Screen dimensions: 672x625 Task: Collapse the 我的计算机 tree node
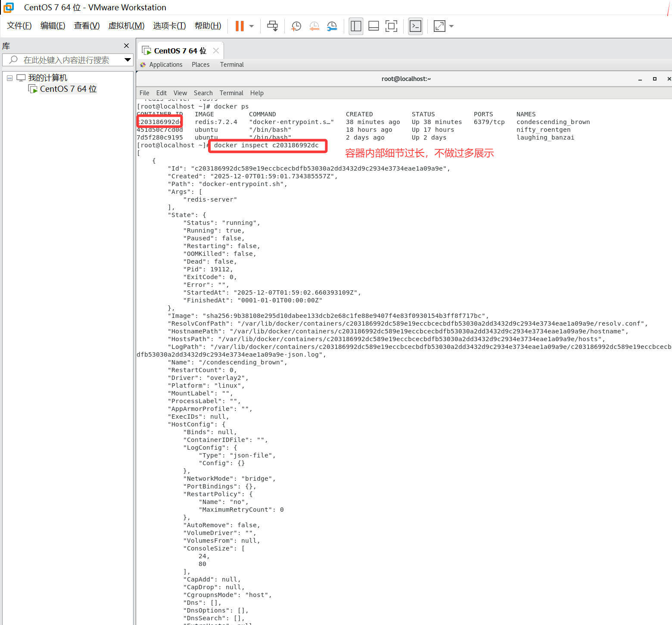click(9, 78)
